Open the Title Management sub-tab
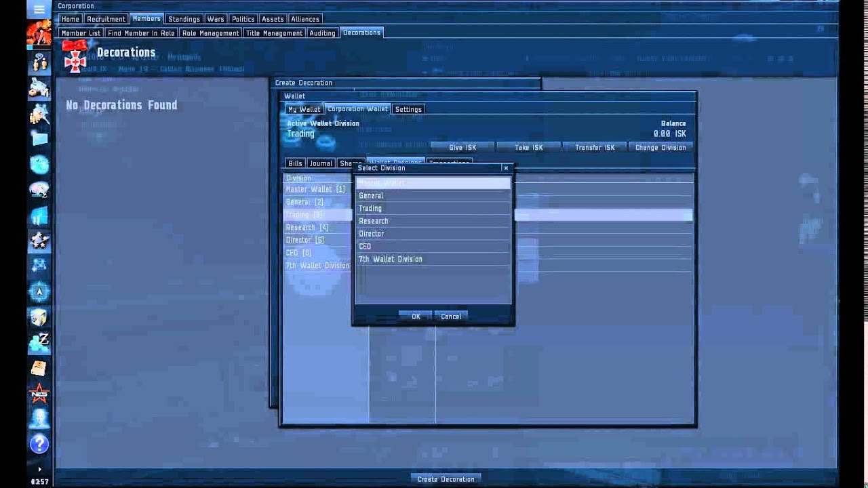This screenshot has height=488, width=868. pyautogui.click(x=274, y=33)
